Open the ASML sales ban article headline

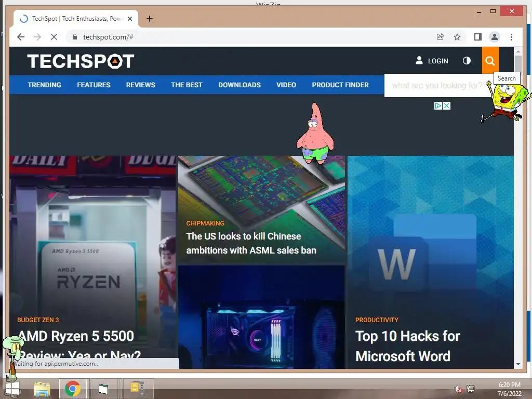pyautogui.click(x=251, y=243)
